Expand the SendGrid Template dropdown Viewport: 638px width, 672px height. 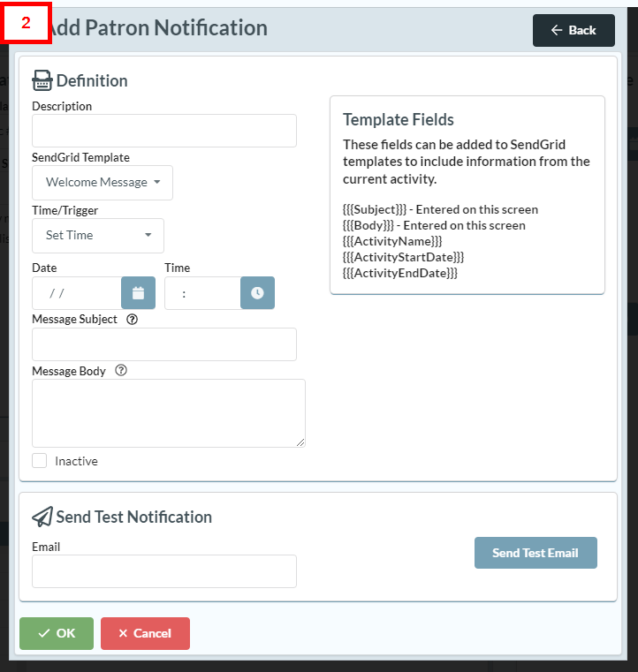point(103,183)
